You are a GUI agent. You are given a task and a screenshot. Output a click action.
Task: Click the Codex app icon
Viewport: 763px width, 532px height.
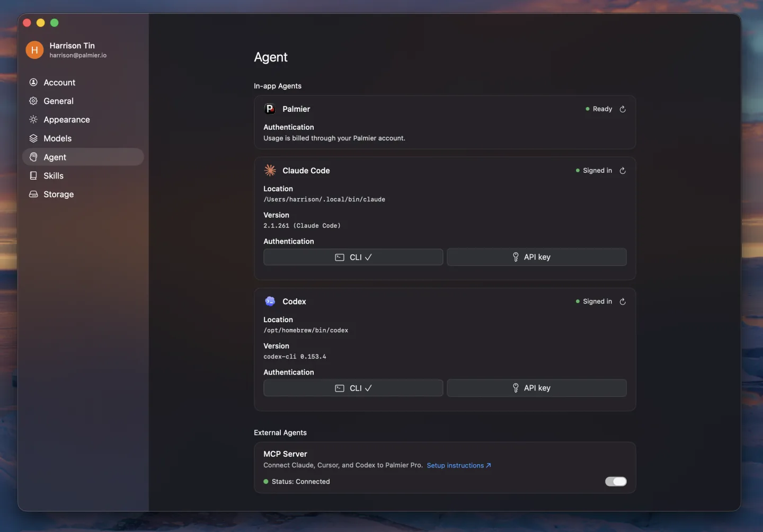coord(270,301)
